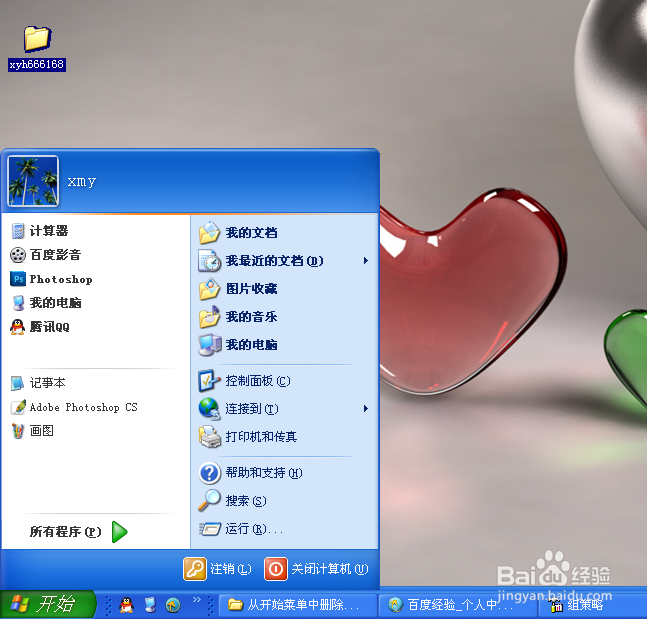
Task: Open 运行 run dialog icon
Action: point(210,528)
